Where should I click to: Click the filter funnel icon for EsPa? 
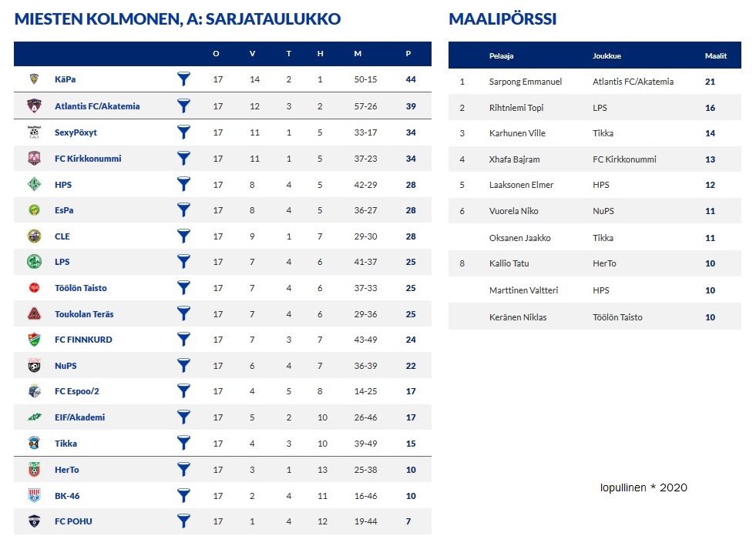(183, 210)
